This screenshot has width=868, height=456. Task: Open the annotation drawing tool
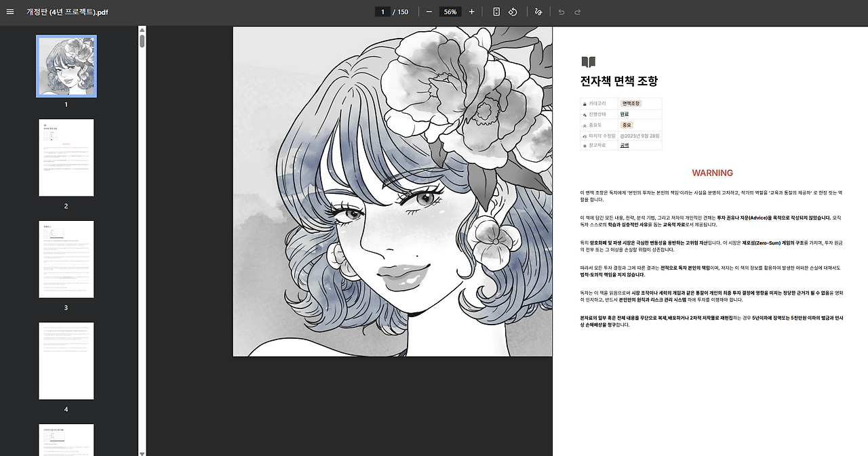537,12
